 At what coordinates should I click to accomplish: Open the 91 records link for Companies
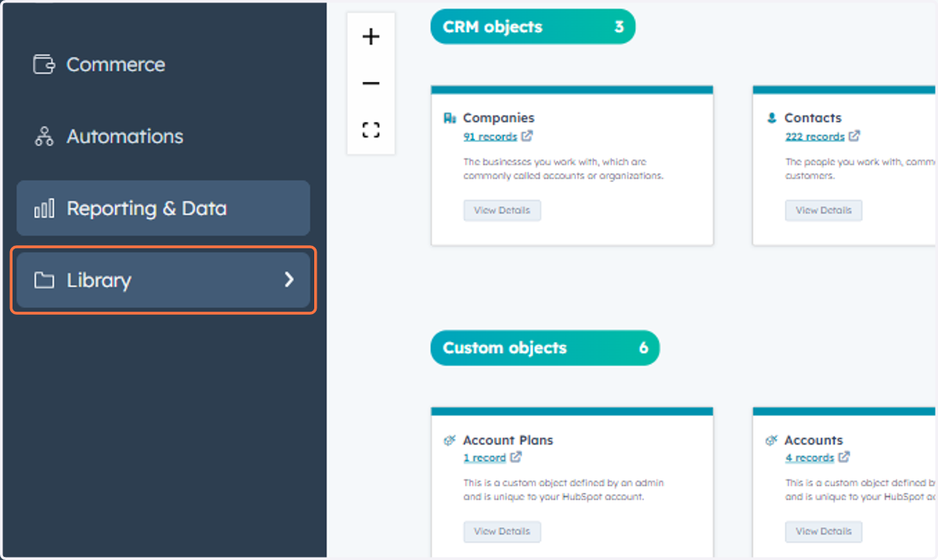coord(490,137)
